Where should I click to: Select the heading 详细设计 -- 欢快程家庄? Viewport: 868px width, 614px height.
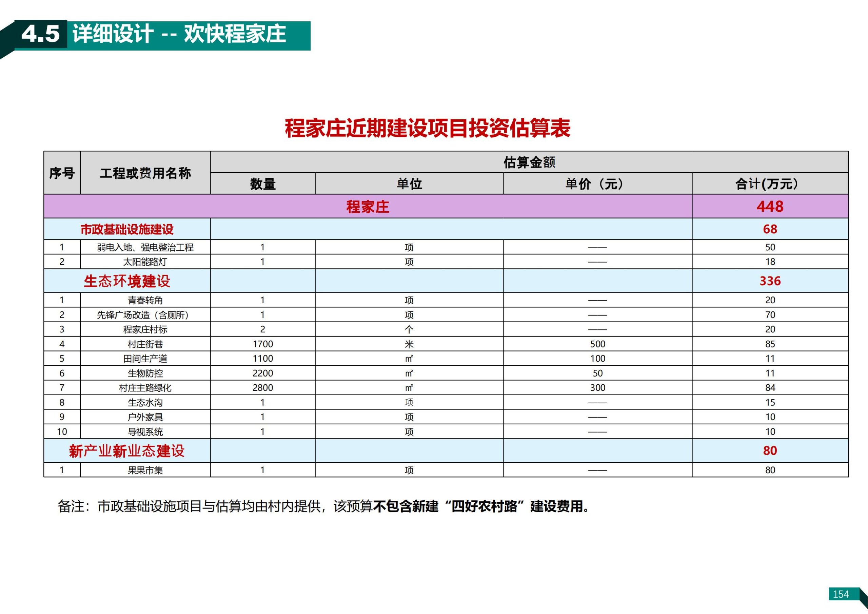(179, 34)
